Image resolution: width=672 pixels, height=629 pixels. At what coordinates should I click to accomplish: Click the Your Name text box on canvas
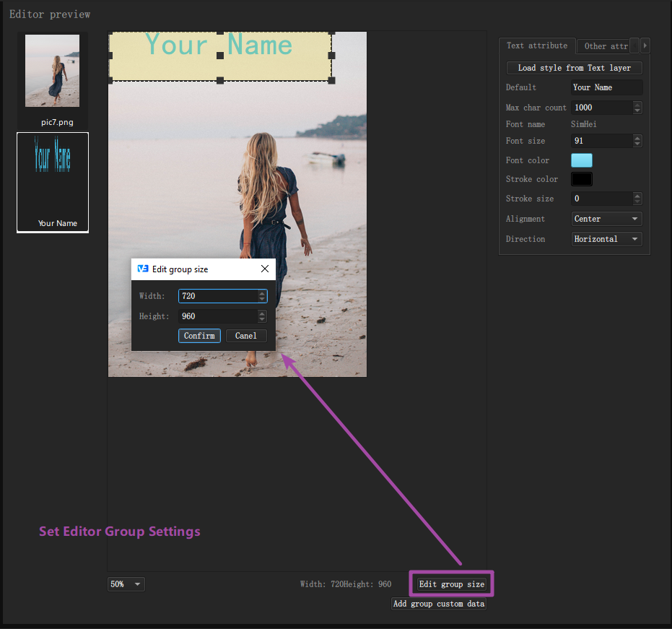tap(220, 56)
